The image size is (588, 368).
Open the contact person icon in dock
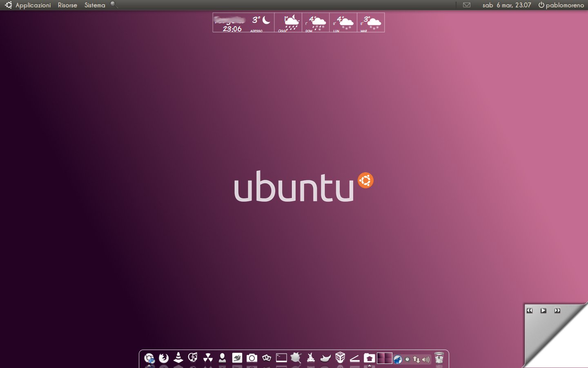(222, 358)
